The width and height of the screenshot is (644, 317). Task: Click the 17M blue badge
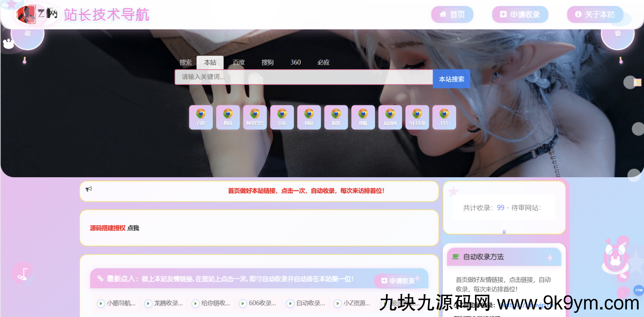click(639, 290)
